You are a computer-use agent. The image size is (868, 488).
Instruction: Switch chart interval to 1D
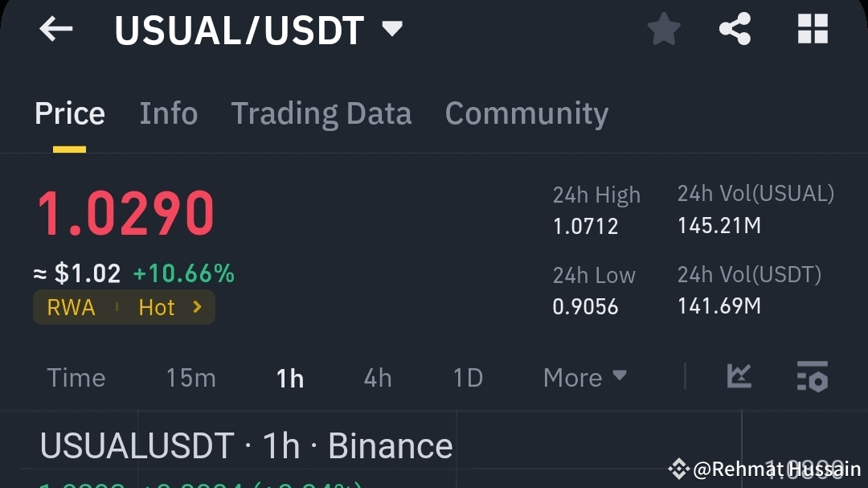tap(467, 377)
